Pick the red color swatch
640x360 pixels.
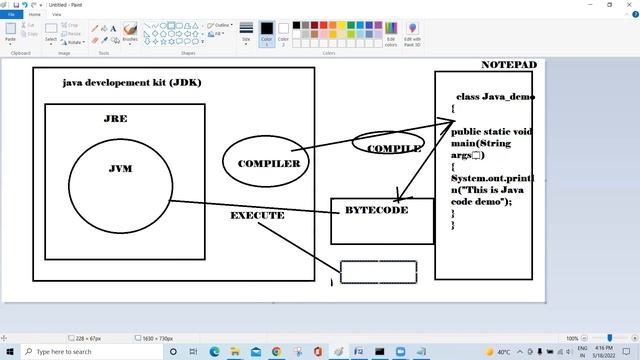click(324, 25)
